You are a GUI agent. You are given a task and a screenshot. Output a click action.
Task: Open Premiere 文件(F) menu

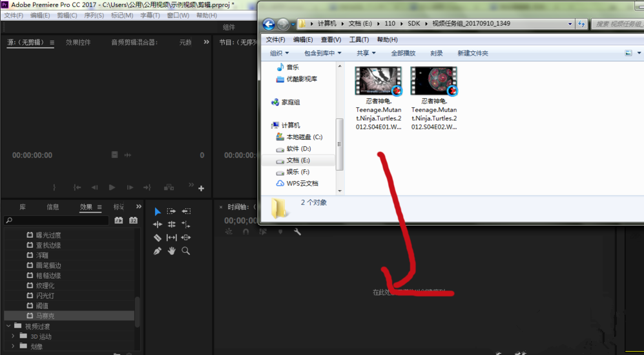(x=14, y=16)
